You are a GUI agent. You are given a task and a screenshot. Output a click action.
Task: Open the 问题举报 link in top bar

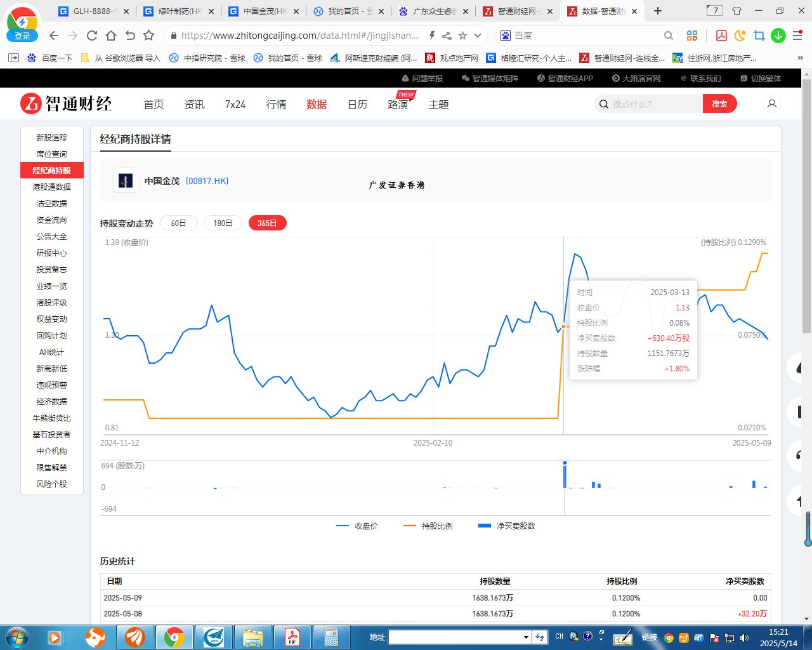point(422,78)
